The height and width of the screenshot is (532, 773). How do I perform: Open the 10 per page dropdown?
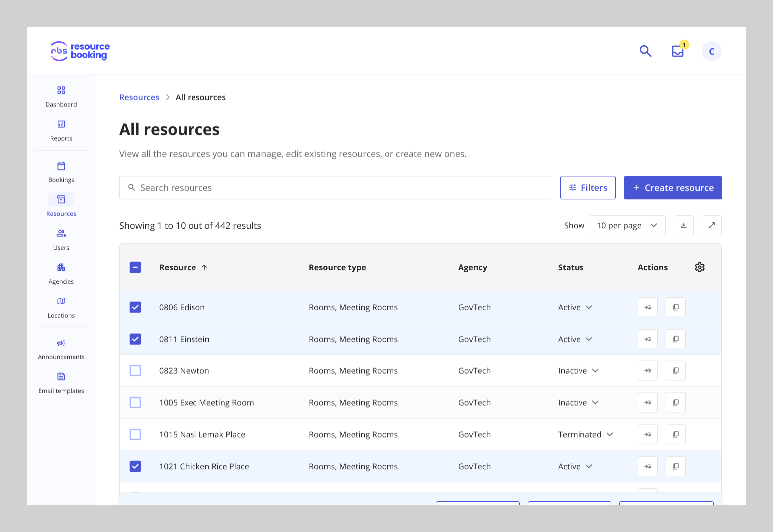(x=627, y=225)
